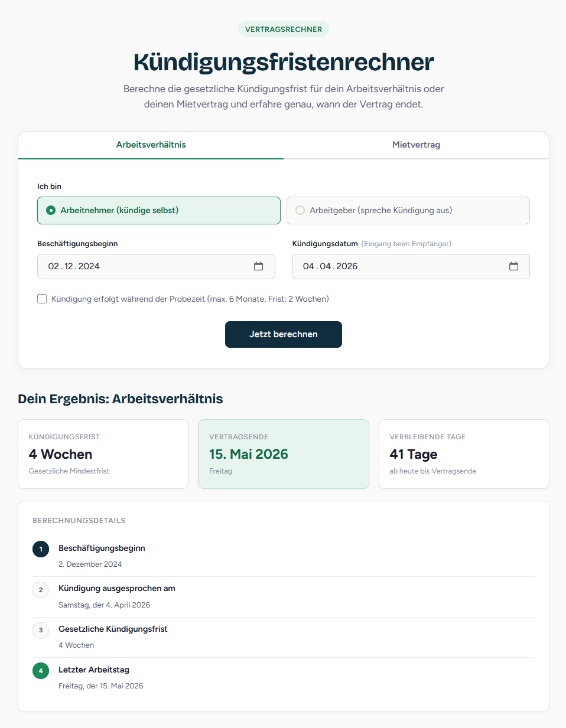Open calendar picker for Kündigungsdatum
This screenshot has height=728, width=566.
(513, 266)
